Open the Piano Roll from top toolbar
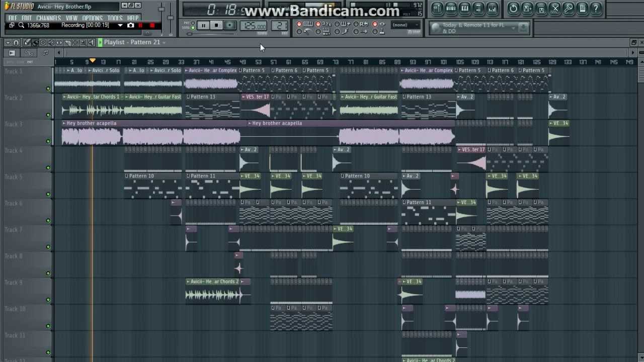 click(465, 8)
